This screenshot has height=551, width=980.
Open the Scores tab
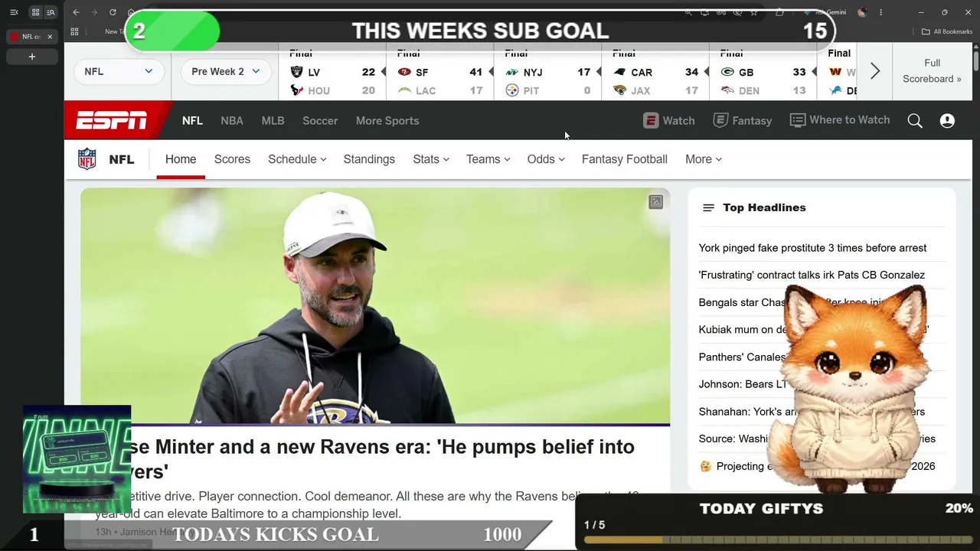pos(232,159)
